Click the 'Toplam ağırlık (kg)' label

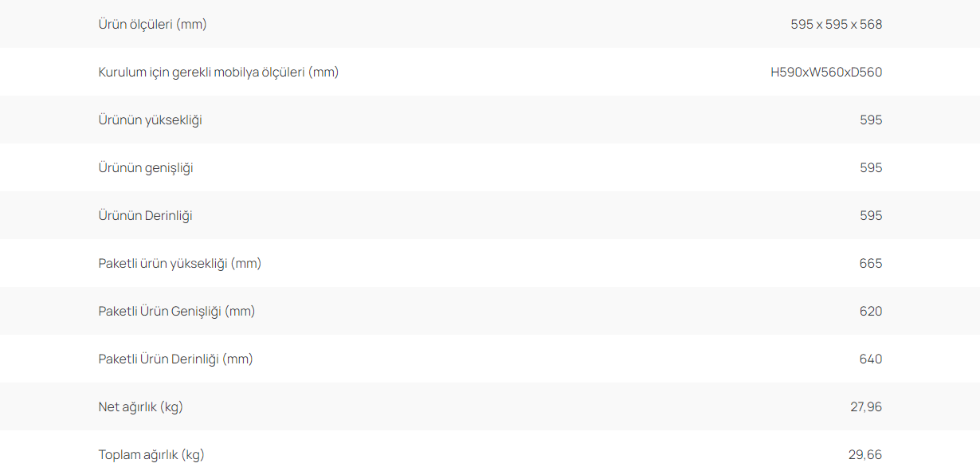point(151,455)
